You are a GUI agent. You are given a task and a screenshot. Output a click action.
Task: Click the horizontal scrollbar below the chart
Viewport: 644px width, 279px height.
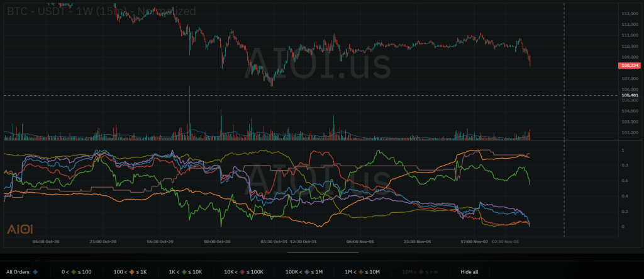coord(322,253)
